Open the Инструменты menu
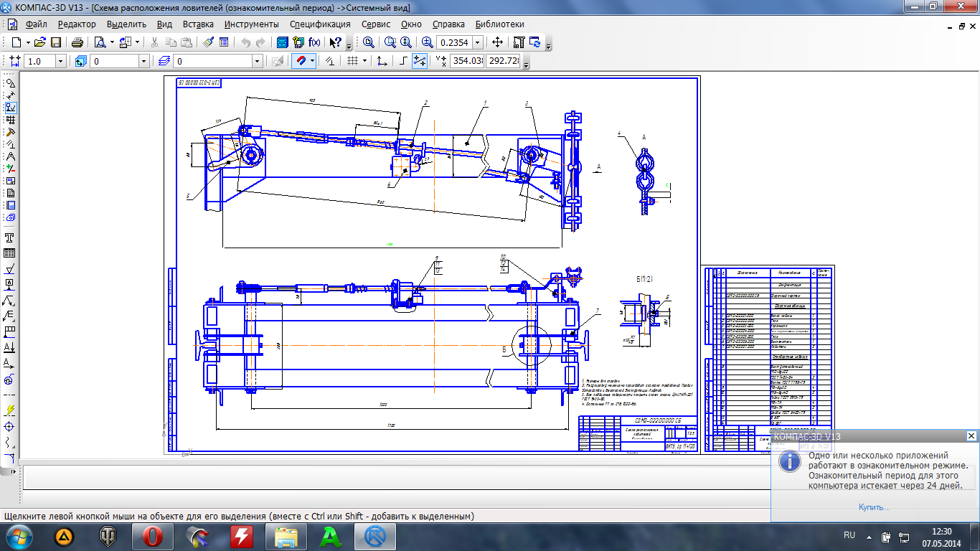The width and height of the screenshot is (980, 551). tap(251, 24)
